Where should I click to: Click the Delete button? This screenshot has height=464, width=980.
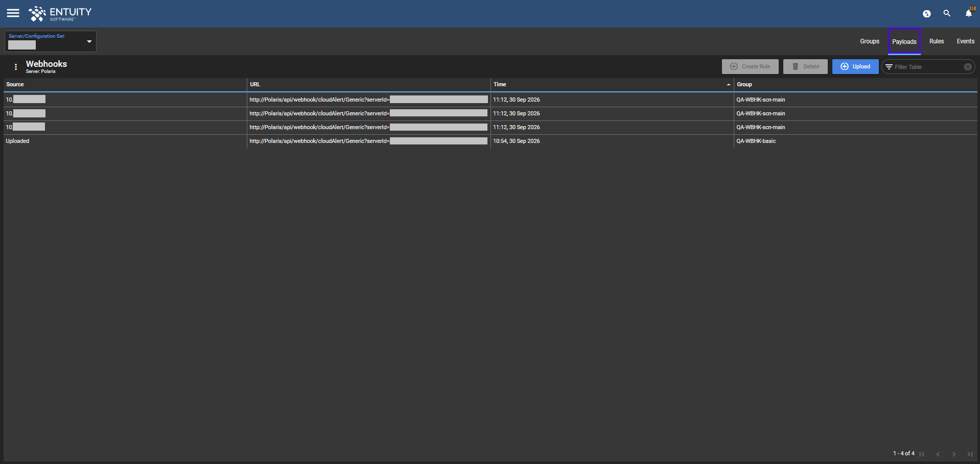click(x=805, y=66)
